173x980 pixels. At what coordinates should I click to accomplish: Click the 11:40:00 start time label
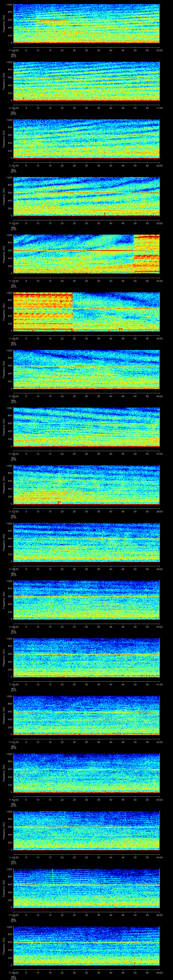pos(13,684)
